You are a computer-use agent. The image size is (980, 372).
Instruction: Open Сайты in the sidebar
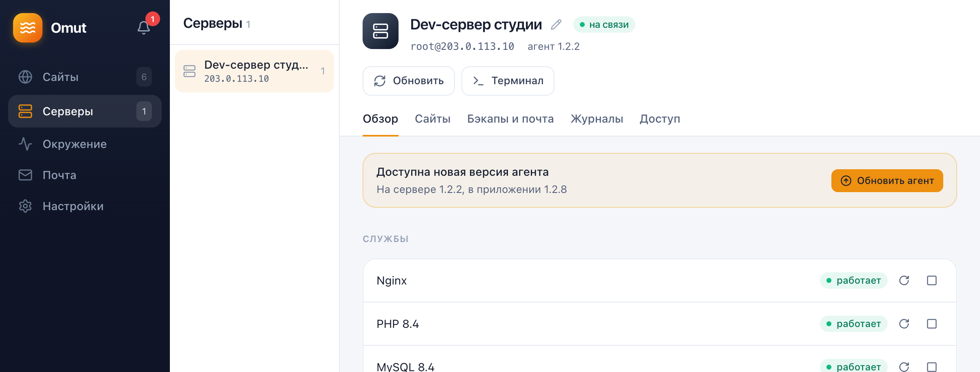pyautogui.click(x=85, y=77)
